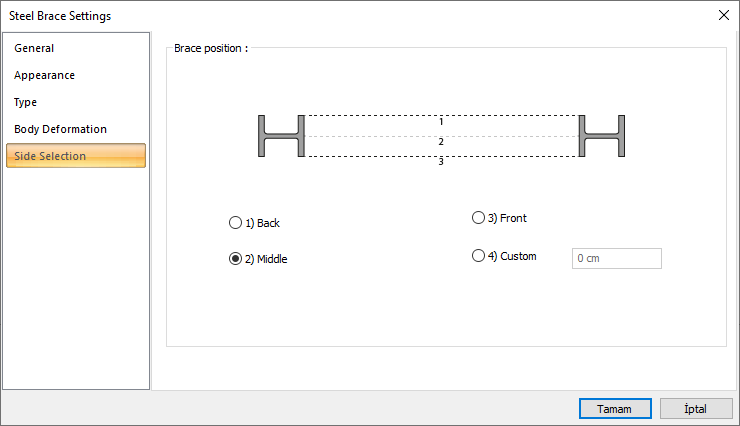Go to the Type tab
This screenshot has width=740, height=426.
26,102
